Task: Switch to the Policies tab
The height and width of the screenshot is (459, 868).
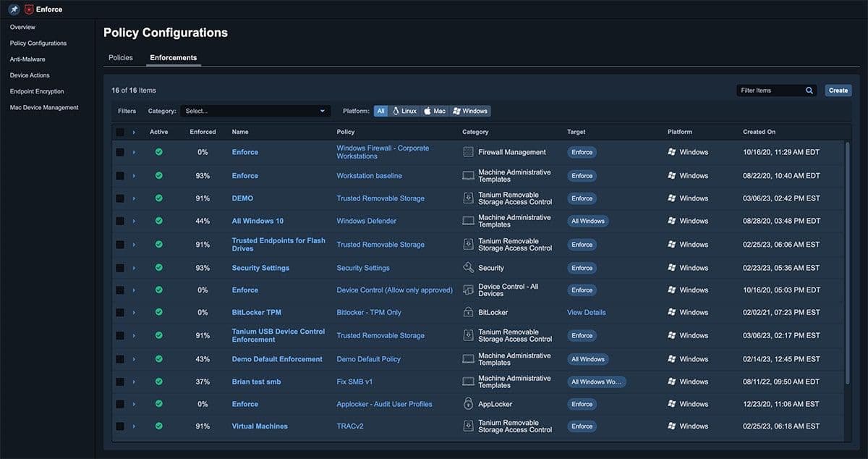Action: pos(121,57)
